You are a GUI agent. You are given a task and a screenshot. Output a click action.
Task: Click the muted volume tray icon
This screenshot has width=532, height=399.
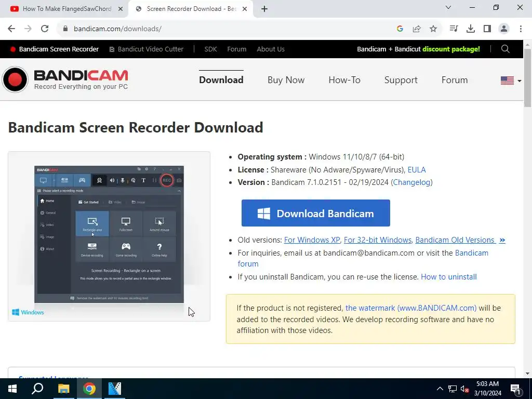(464, 389)
